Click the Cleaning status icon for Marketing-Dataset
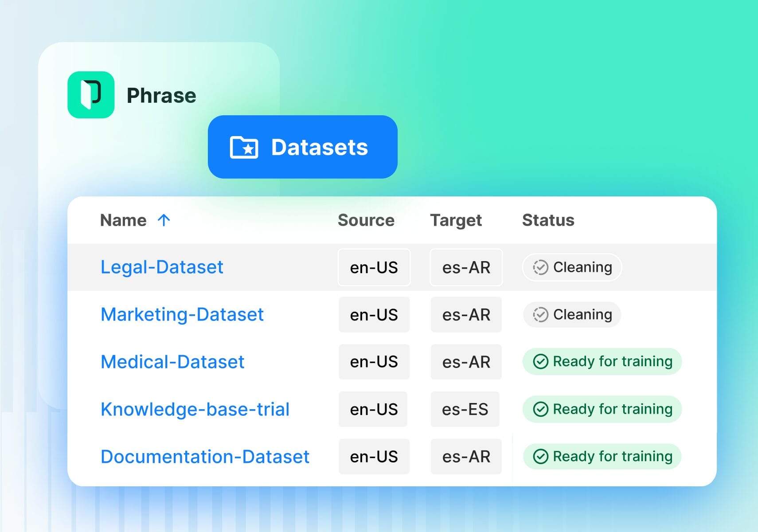 540,314
